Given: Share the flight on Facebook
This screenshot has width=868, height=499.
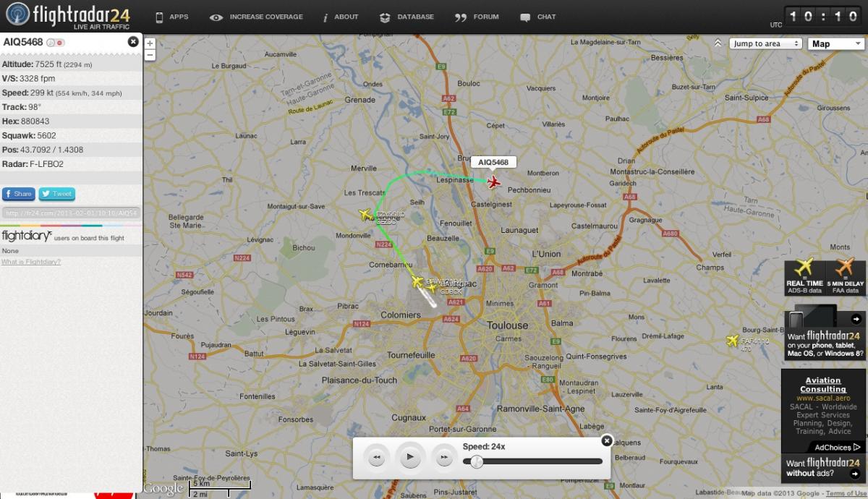Looking at the screenshot, I should point(18,194).
